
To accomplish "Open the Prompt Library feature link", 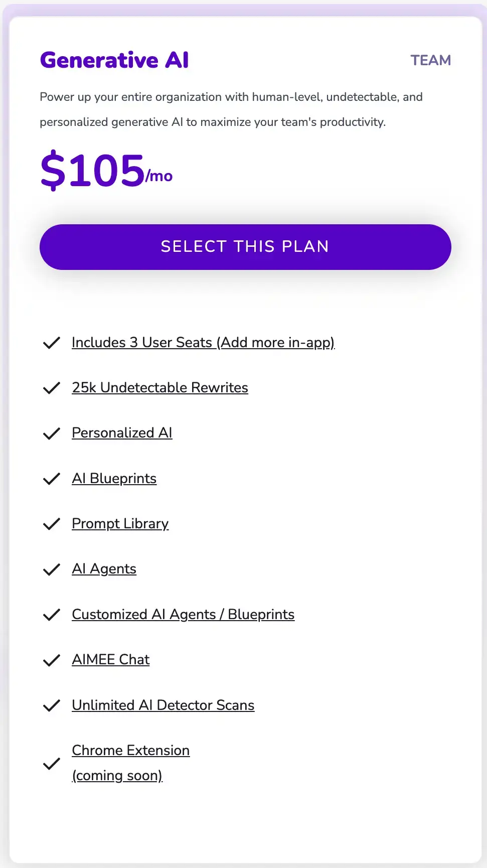I will (120, 523).
